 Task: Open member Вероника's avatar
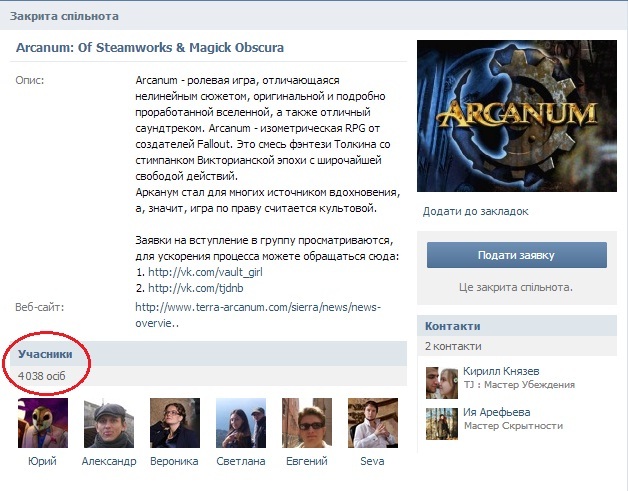tap(175, 423)
